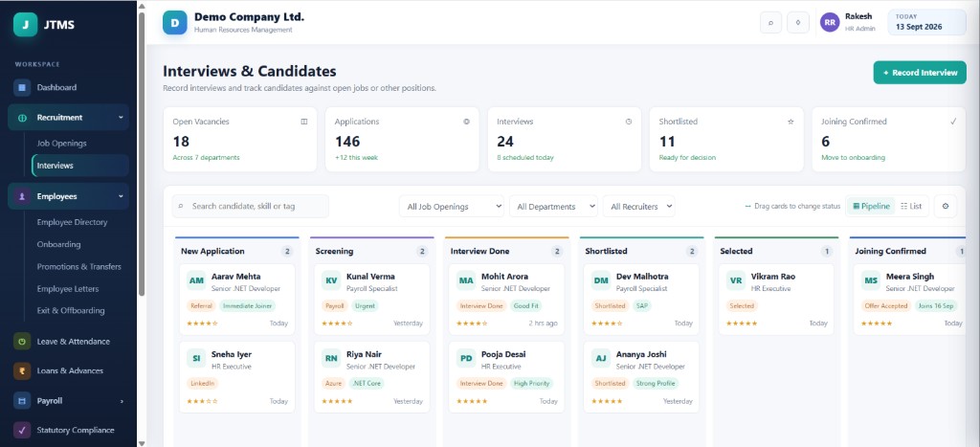Viewport: 980px width, 447px height.
Task: Click the Joining Confirmed checkmark icon
Action: coord(953,122)
